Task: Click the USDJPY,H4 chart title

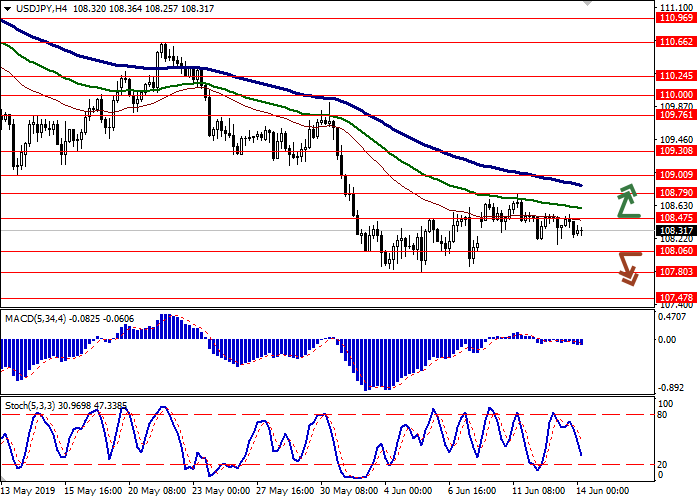Action: point(31,8)
